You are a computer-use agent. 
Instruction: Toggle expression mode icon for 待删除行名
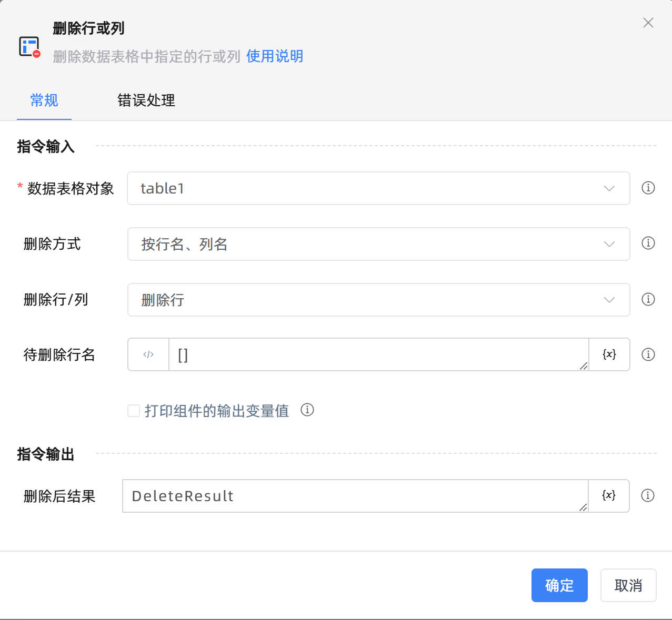148,354
